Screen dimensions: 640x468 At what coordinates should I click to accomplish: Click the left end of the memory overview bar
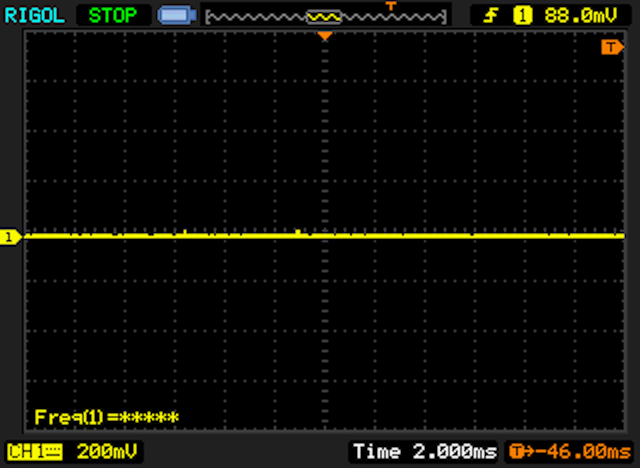click(x=210, y=17)
